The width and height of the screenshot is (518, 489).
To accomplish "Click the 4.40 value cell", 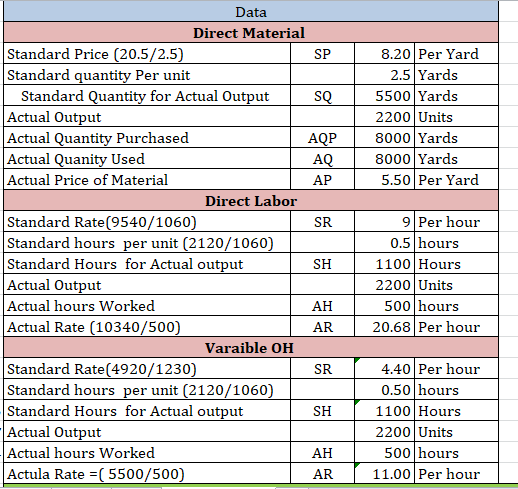I will (x=385, y=369).
